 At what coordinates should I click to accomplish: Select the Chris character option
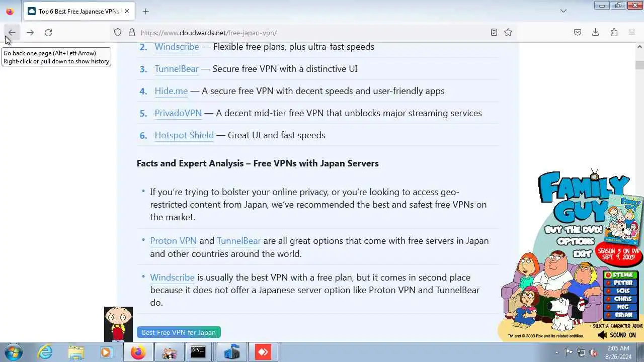(x=621, y=299)
